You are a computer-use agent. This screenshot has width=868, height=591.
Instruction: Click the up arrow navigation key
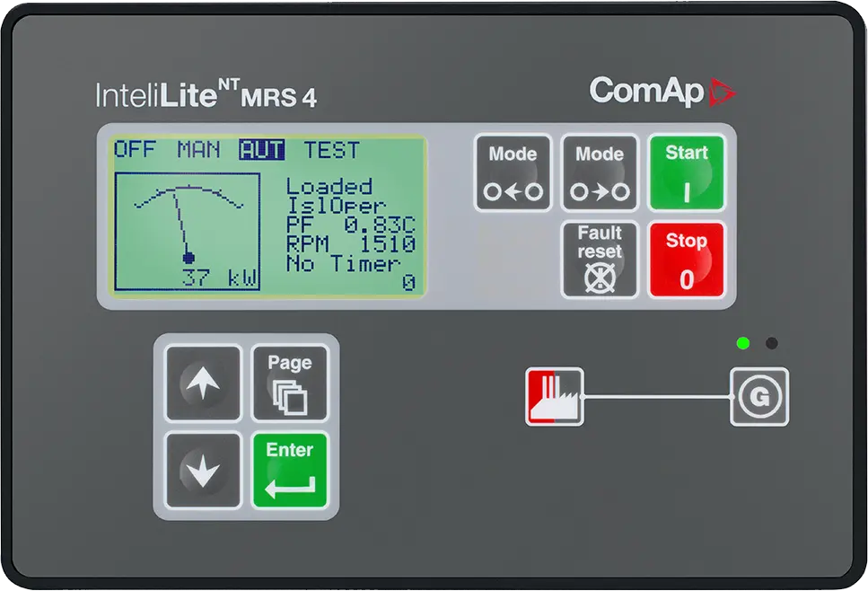[203, 384]
